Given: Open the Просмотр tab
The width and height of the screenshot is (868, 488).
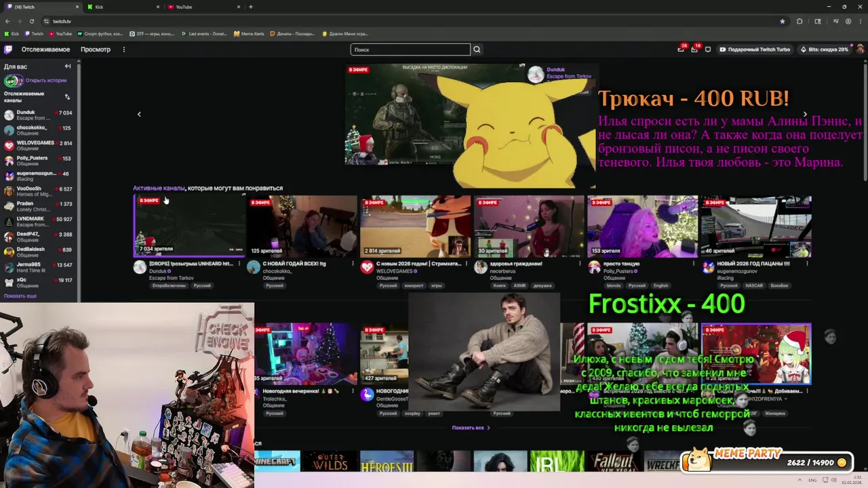Looking at the screenshot, I should pyautogui.click(x=96, y=49).
